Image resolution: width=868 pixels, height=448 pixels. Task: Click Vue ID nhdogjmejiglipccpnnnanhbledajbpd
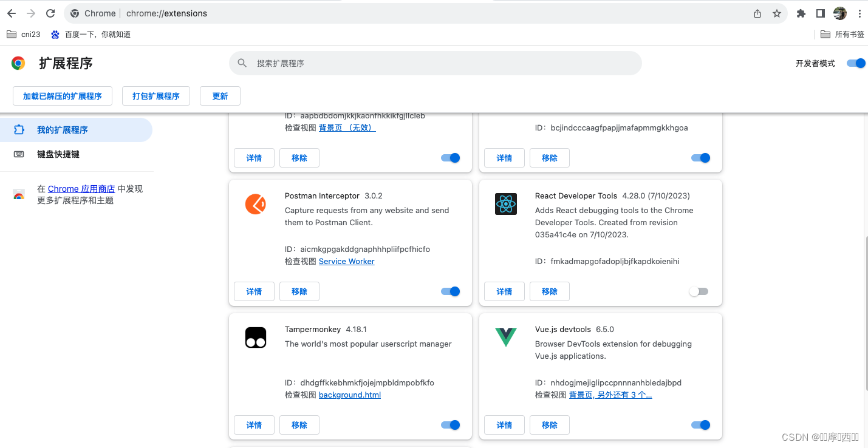coord(616,382)
